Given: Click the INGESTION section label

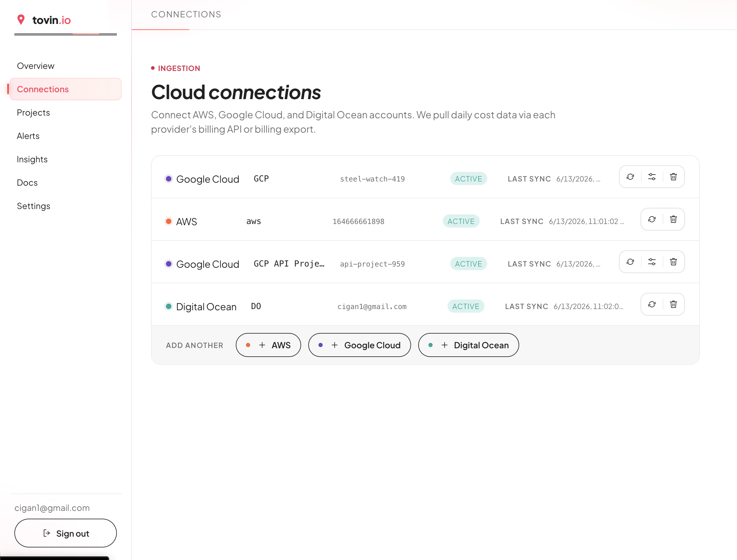Looking at the screenshot, I should click(x=179, y=68).
